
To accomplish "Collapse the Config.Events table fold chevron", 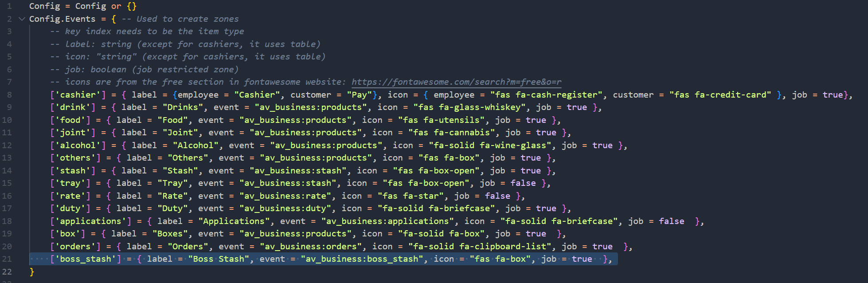I will tap(22, 19).
